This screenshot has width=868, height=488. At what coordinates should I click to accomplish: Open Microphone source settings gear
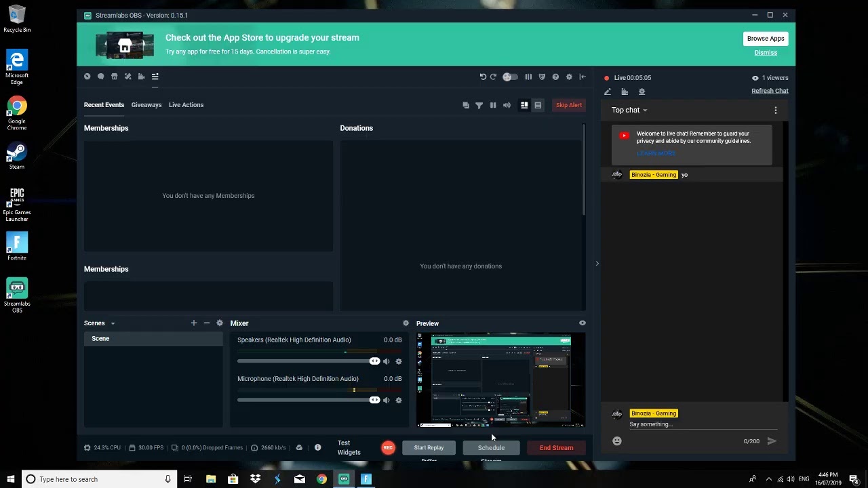(399, 401)
